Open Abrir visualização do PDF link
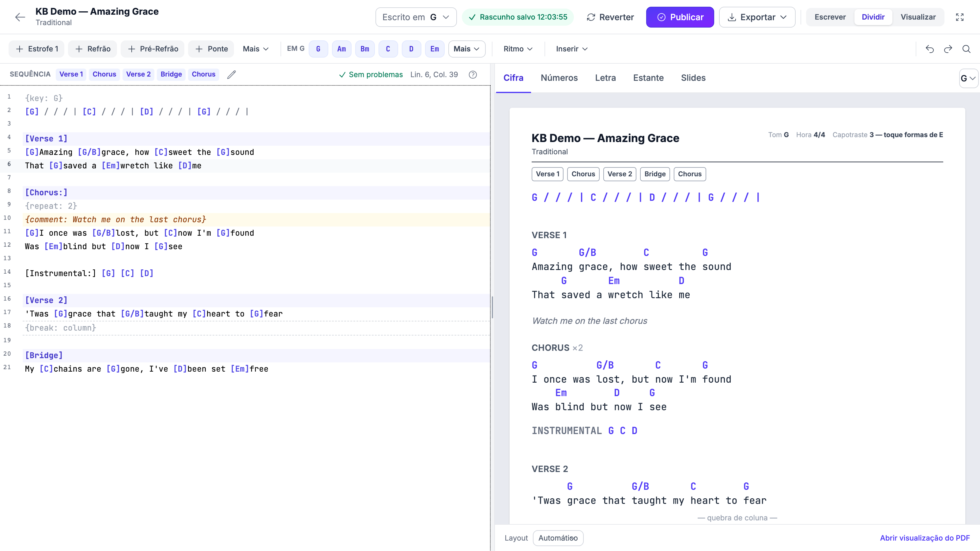Screen dimensions: 980x551 pyautogui.click(x=925, y=538)
